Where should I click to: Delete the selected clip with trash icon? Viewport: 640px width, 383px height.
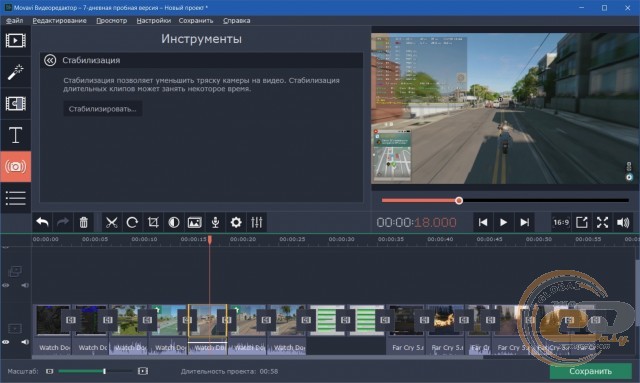coord(83,223)
